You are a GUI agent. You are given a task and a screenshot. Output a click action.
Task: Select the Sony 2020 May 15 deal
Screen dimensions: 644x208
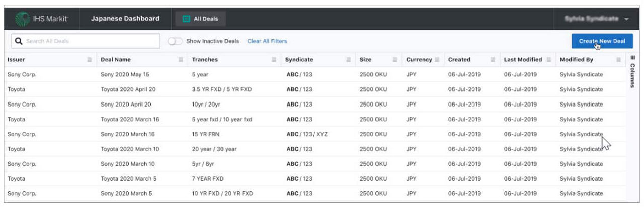pos(125,75)
